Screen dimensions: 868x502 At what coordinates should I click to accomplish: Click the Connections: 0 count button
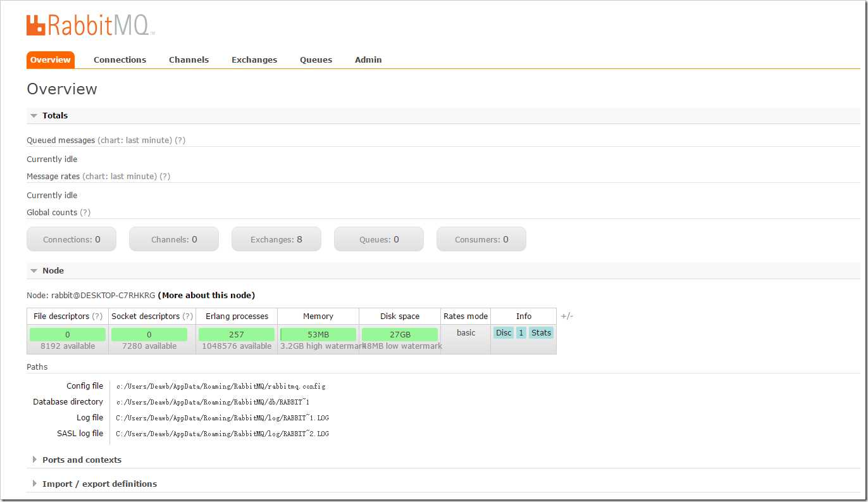[x=71, y=239]
